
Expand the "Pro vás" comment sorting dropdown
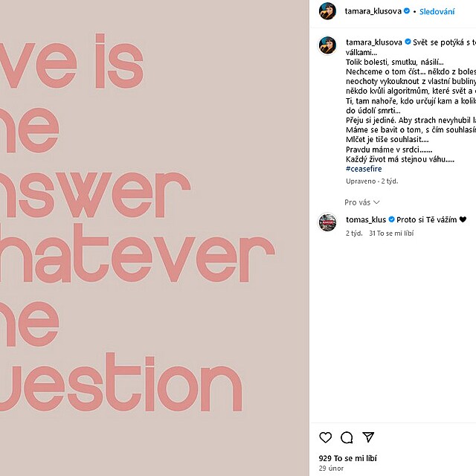(x=362, y=202)
